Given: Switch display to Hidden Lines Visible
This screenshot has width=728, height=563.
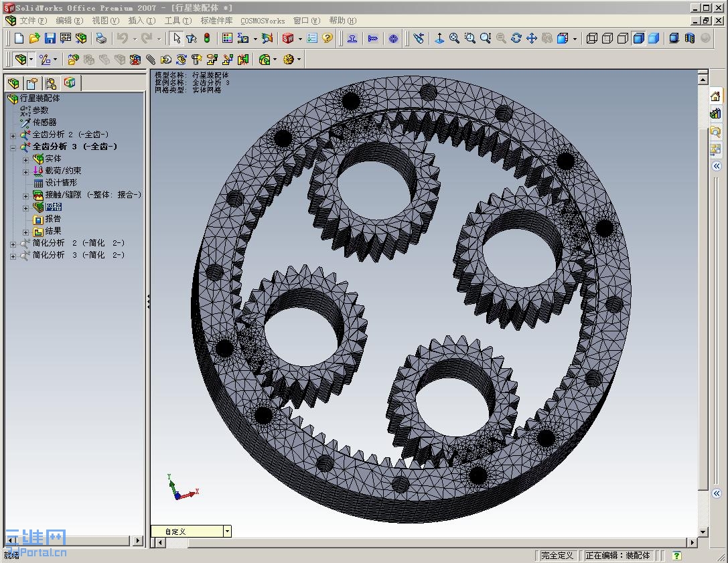Looking at the screenshot, I should [x=607, y=38].
